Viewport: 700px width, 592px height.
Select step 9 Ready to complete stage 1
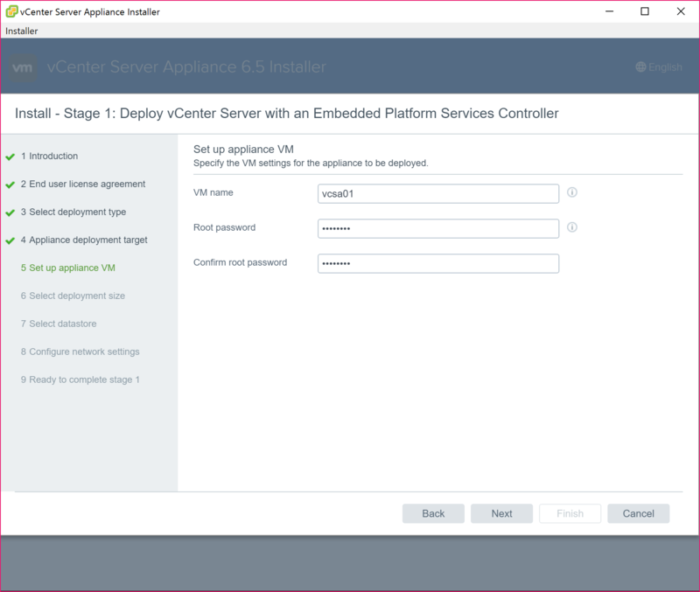click(80, 380)
